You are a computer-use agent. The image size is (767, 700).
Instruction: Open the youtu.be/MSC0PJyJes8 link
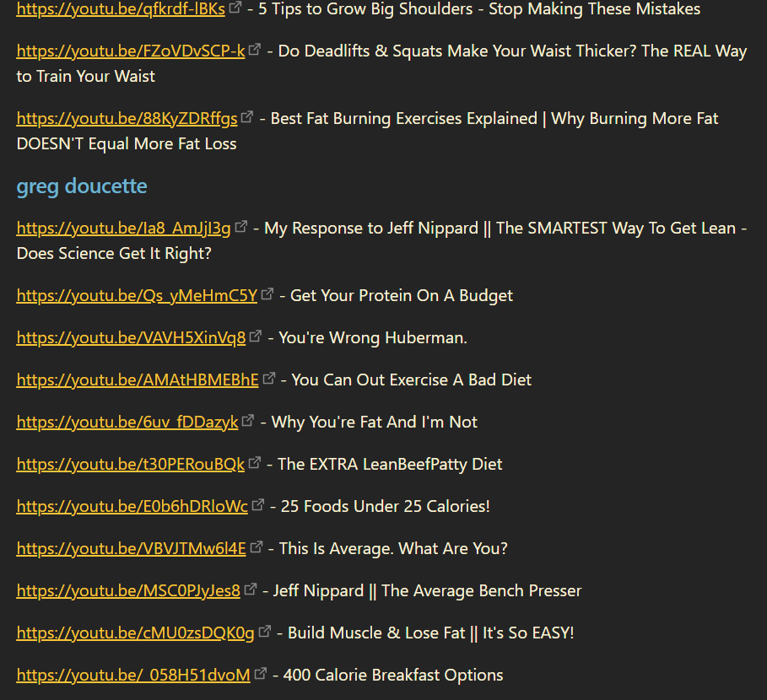(x=128, y=590)
